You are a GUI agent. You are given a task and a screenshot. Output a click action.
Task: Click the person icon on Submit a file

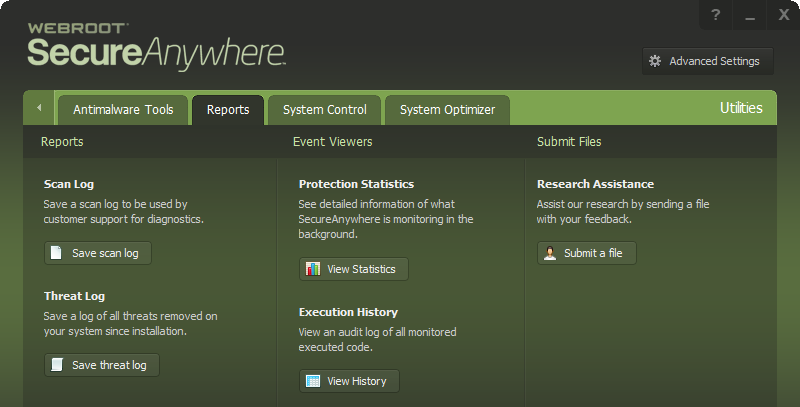550,253
